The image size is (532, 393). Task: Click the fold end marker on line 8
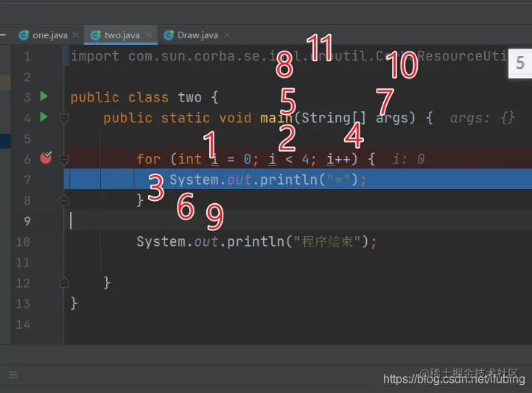tap(64, 200)
